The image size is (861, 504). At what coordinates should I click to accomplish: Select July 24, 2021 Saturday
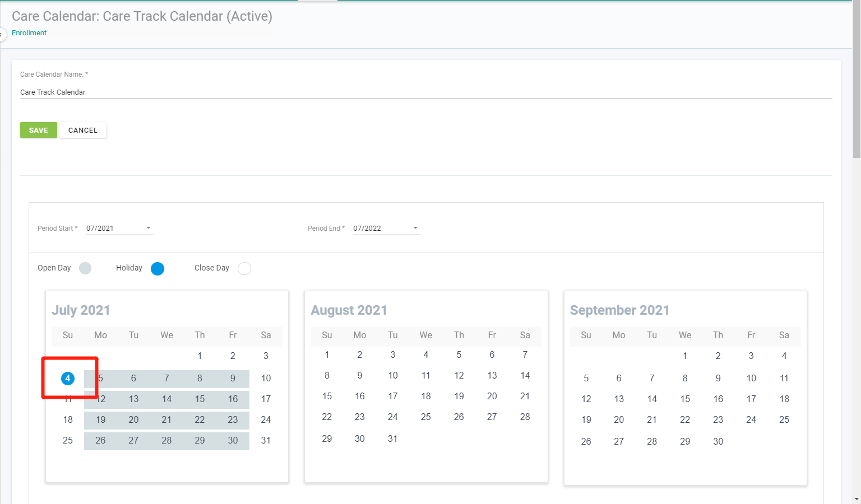click(x=266, y=420)
